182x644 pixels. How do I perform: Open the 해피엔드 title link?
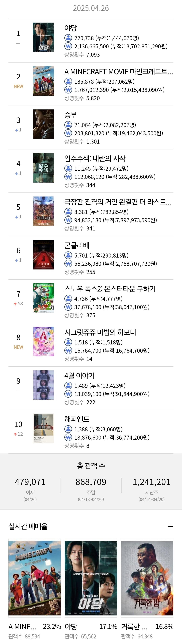77,419
